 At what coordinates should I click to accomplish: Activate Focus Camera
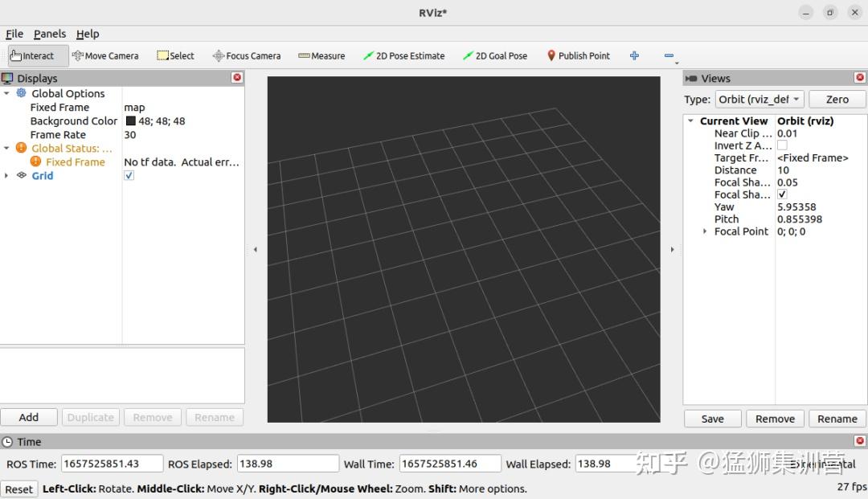(246, 55)
